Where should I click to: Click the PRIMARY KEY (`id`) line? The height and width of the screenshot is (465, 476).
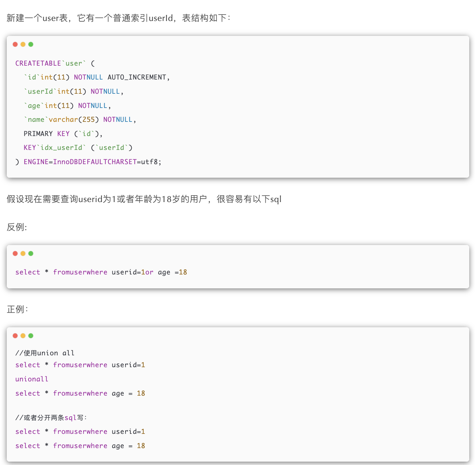tap(63, 134)
